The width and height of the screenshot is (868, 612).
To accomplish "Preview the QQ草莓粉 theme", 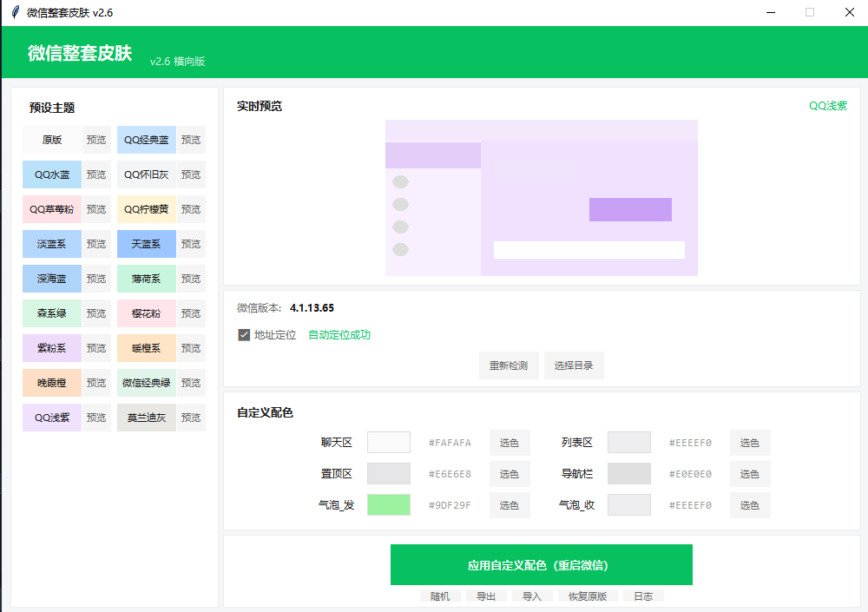I will (x=96, y=209).
